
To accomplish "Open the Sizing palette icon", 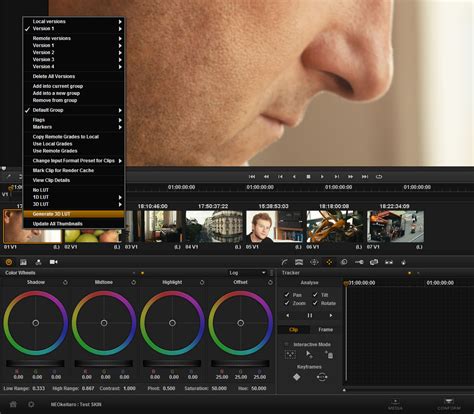I will pyautogui.click(x=374, y=262).
